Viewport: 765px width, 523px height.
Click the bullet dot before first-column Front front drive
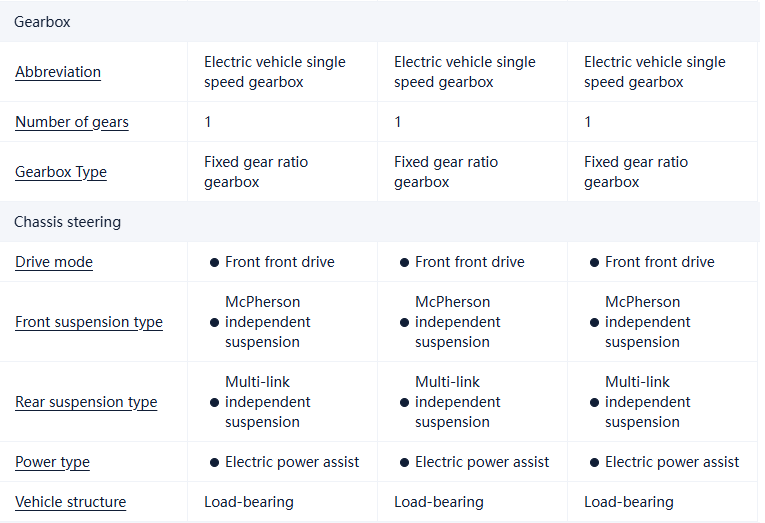(x=214, y=263)
